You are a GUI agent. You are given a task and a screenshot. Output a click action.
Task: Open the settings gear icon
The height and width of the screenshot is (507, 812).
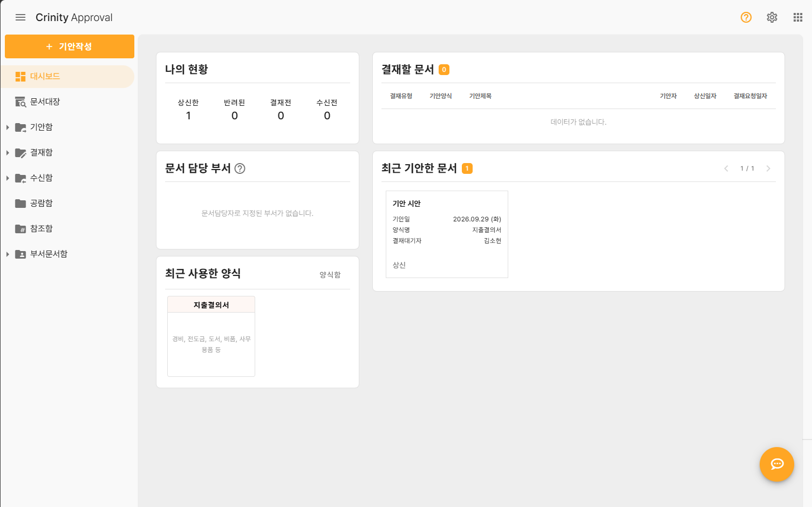click(x=772, y=17)
